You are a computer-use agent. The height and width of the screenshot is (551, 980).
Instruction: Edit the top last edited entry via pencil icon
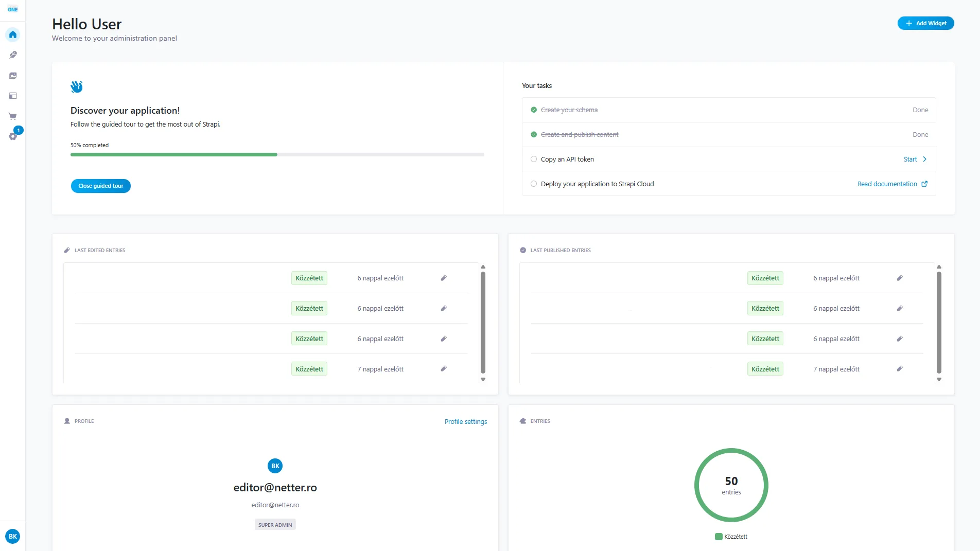444,278
